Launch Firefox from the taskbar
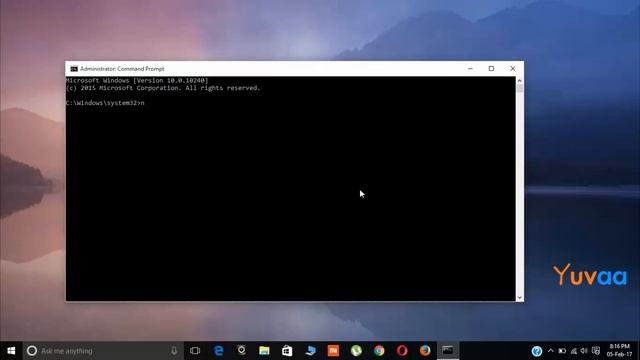 click(x=425, y=351)
